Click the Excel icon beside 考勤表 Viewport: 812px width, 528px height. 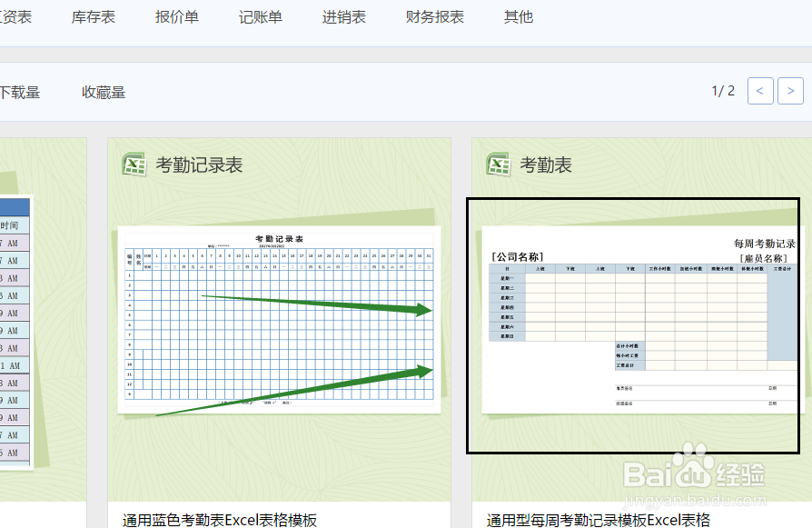(x=497, y=165)
